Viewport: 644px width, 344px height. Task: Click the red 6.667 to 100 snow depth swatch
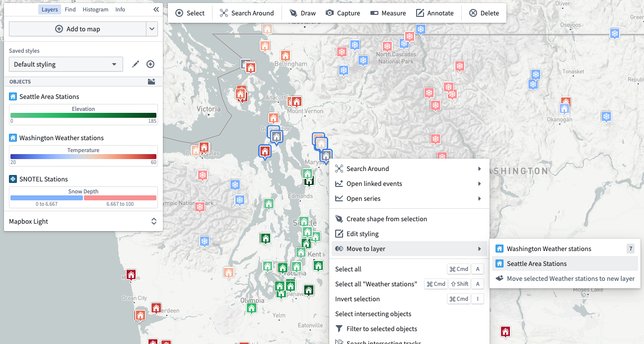[120, 198]
